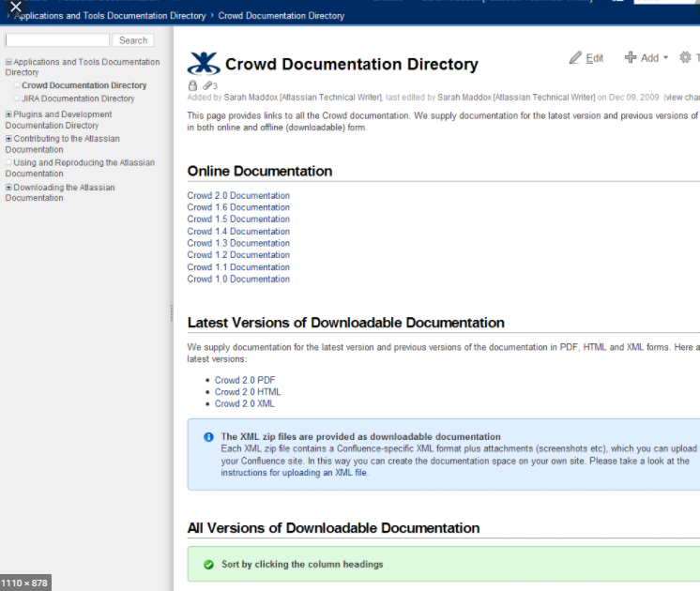Open the Tools gear icon
Viewport: 700px width, 591px height.
(685, 57)
